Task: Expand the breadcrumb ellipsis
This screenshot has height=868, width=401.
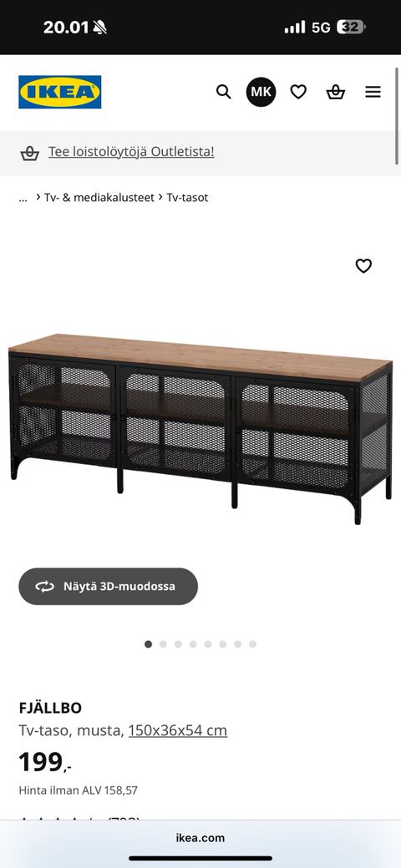Action: [23, 198]
